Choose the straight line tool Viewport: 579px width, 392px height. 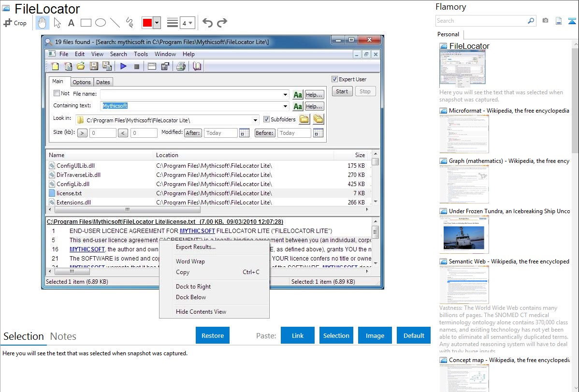click(115, 23)
